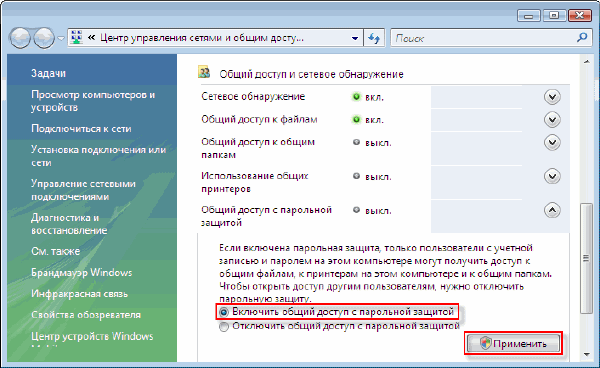Screen dimensions: 600x368
Task: Click the sharing and discovery section icon
Action: pyautogui.click(x=204, y=72)
